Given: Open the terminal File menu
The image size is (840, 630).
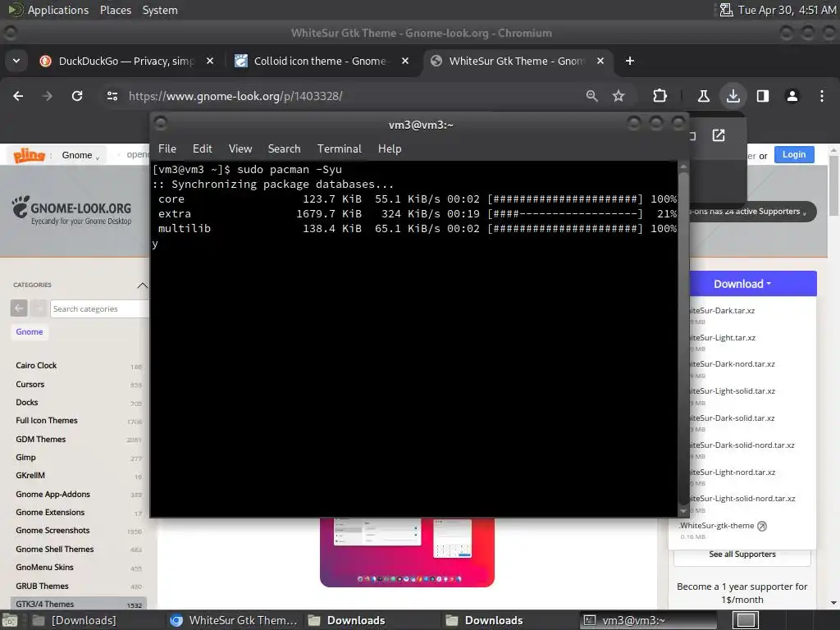Looking at the screenshot, I should (x=167, y=149).
